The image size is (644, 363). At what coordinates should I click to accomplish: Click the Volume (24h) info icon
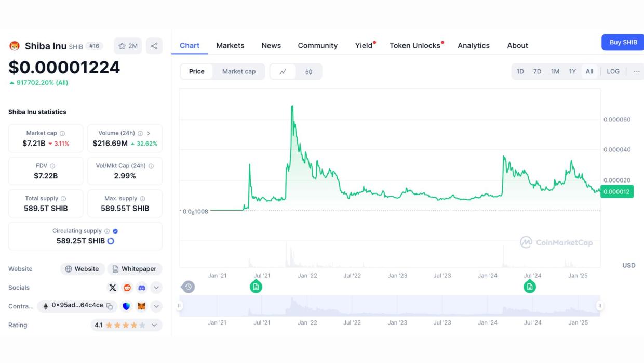coord(140,134)
